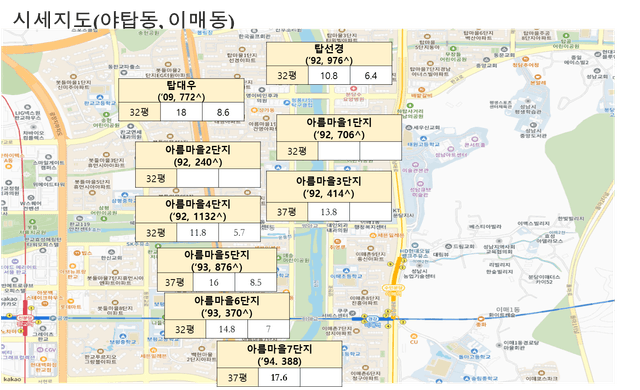Click 32평 cell in 아름마을4단지 table
640x390 pixels.
click(x=156, y=233)
